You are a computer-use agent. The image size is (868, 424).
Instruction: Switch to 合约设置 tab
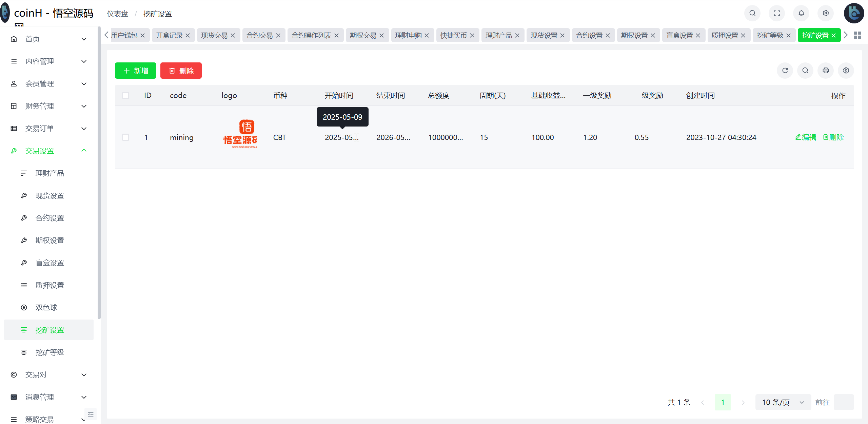[x=589, y=35]
